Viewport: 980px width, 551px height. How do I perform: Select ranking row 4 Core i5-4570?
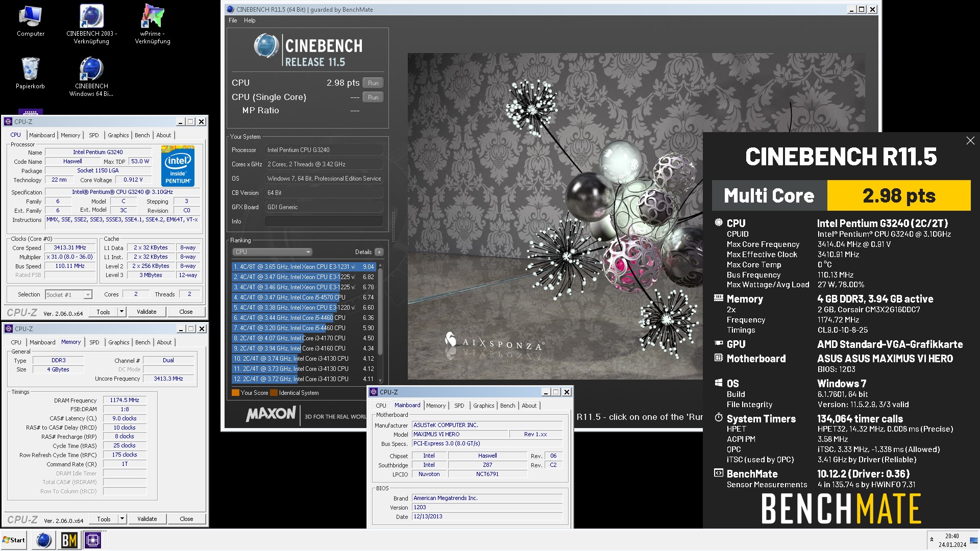coord(304,297)
